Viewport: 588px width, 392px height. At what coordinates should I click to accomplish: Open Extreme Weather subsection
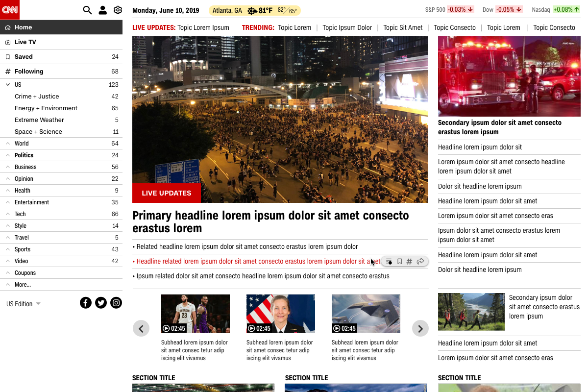click(x=61, y=120)
